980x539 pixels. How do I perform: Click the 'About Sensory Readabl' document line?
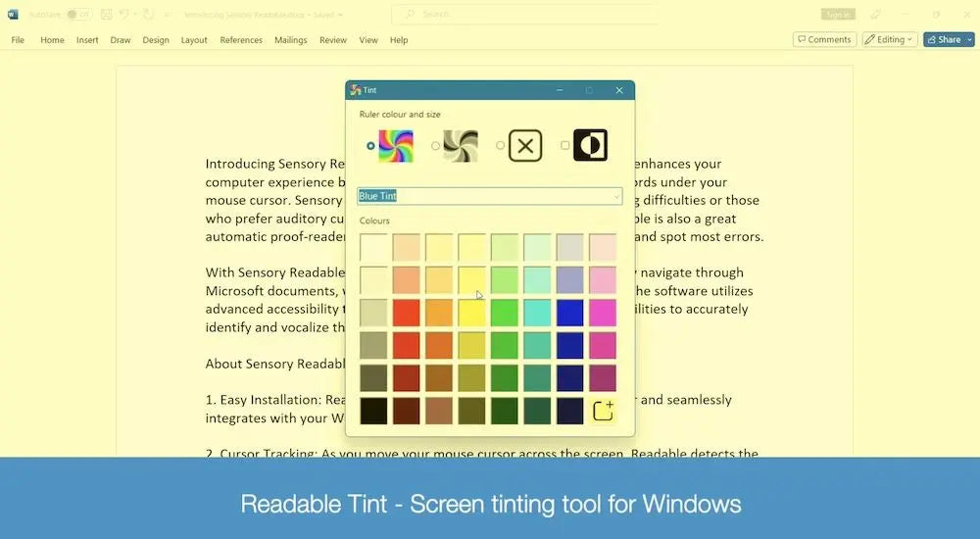pyautogui.click(x=275, y=364)
